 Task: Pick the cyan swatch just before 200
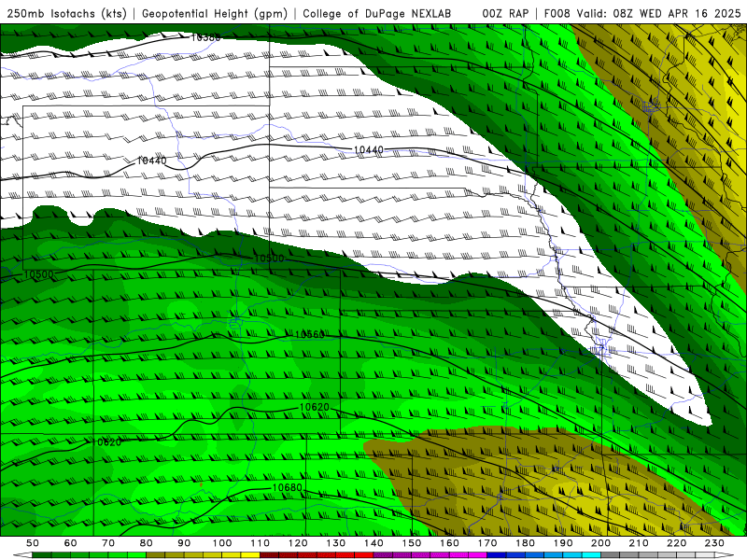point(592,555)
